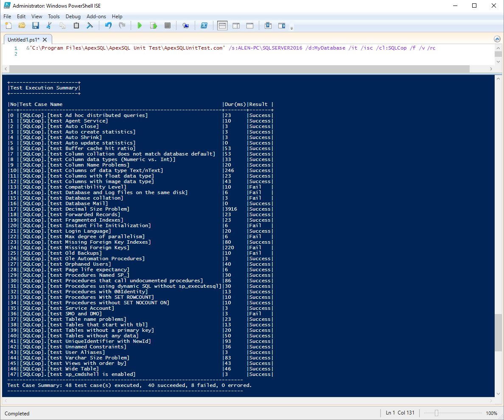Viewport: 504px width, 420px height.
Task: Open the Tools menu
Action: [x=54, y=17]
